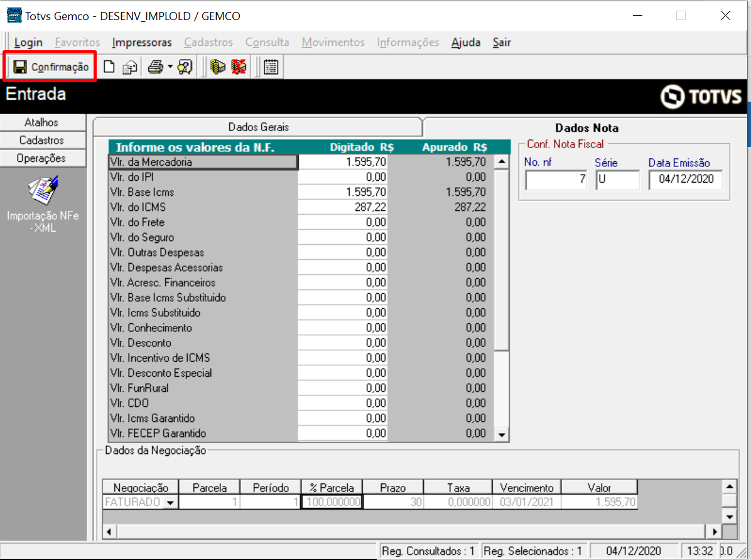Click the Vencimento column header
Image resolution: width=751 pixels, height=560 pixels.
(526, 488)
